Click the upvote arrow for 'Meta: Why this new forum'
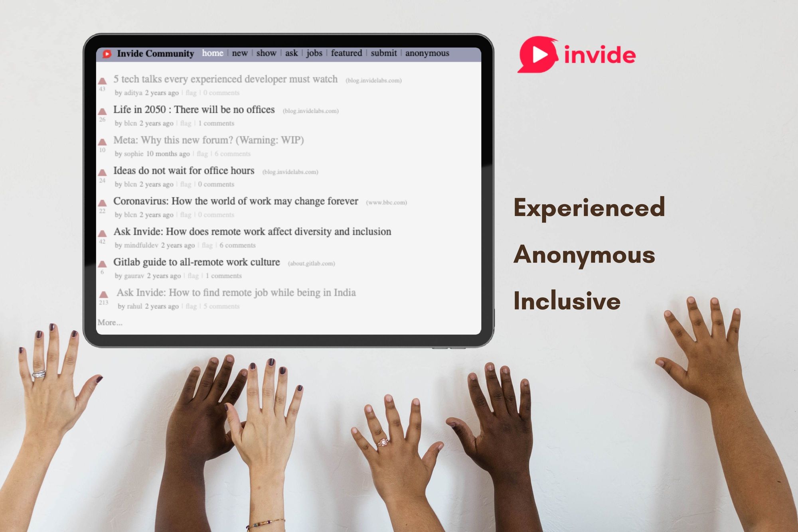 coord(105,139)
